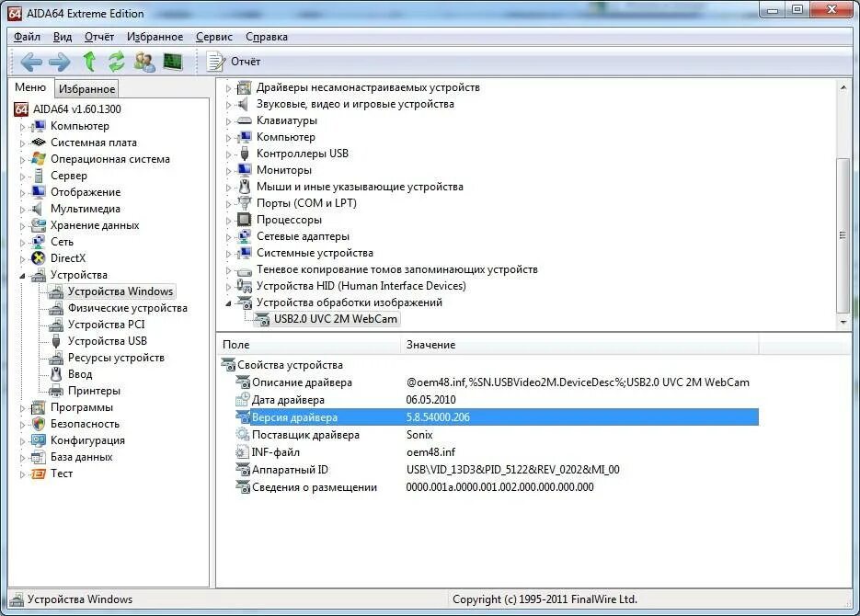Expand the Хранение данных tree node
This screenshot has height=616, width=860.
coord(22,226)
